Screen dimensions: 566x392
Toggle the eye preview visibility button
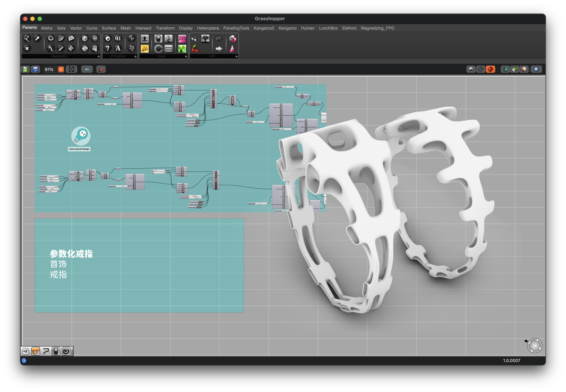point(87,69)
